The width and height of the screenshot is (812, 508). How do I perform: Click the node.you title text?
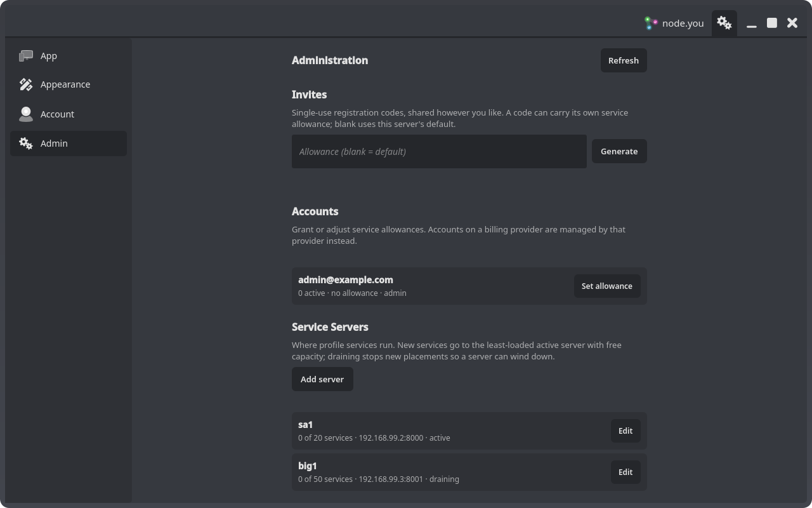(x=683, y=23)
